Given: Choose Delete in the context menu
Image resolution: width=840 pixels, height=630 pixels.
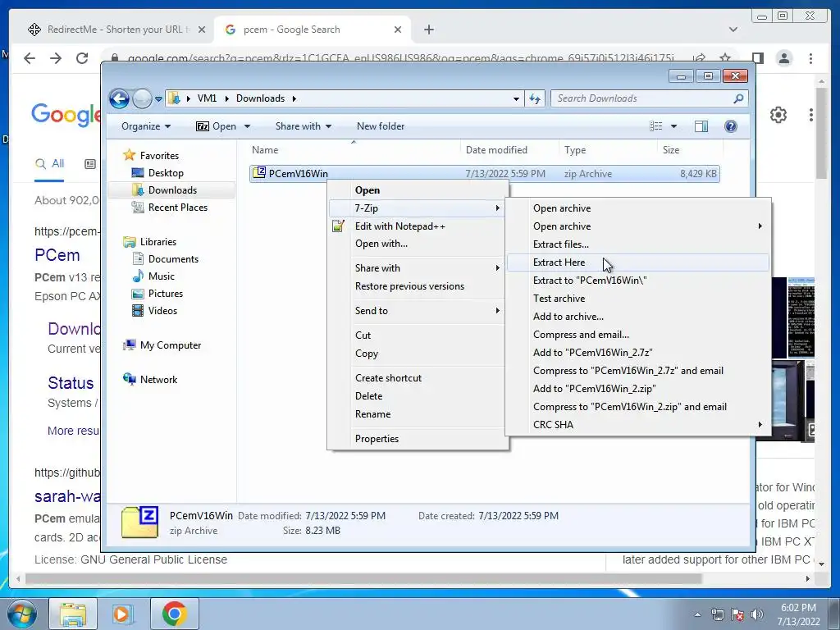Looking at the screenshot, I should point(418,396).
